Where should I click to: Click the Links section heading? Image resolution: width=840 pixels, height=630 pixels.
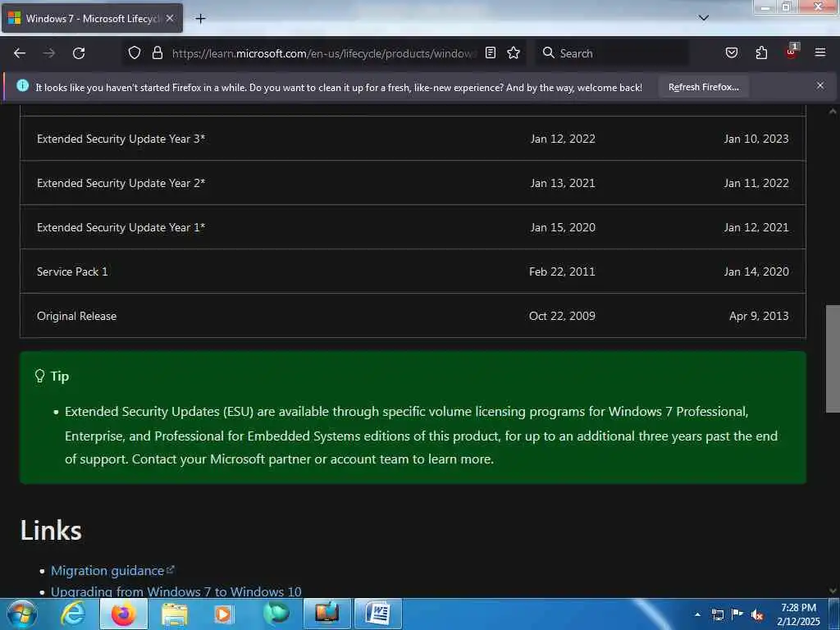point(51,531)
